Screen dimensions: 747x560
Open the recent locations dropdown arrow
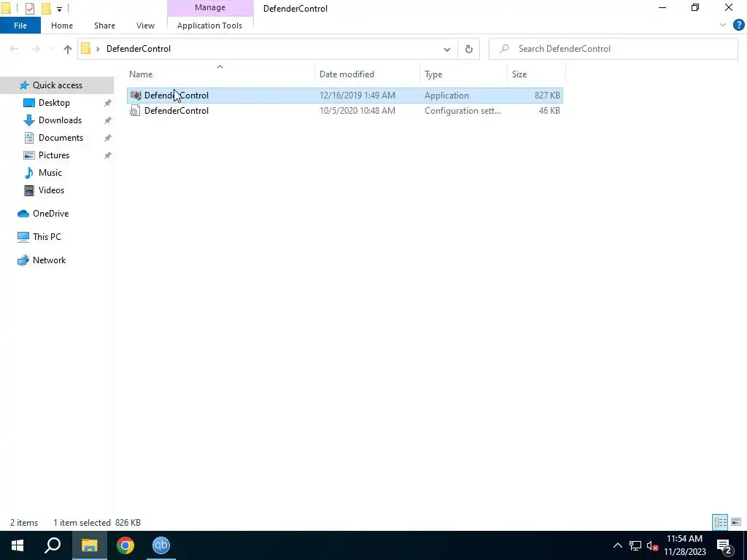(53, 49)
